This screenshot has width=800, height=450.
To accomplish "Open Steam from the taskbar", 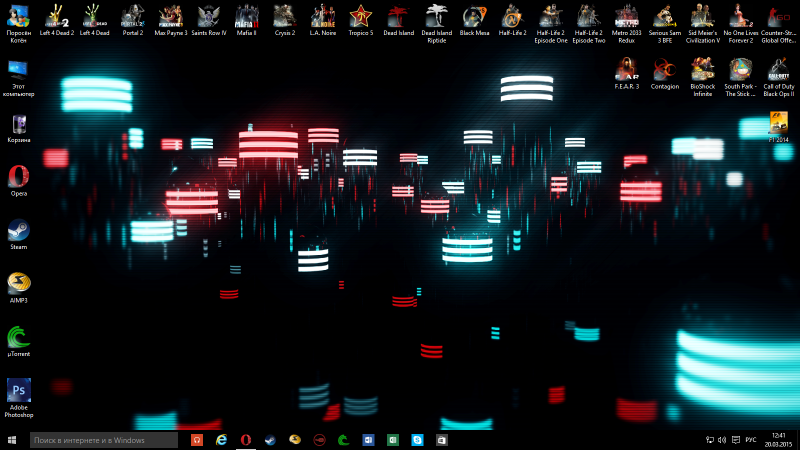I will (270, 440).
